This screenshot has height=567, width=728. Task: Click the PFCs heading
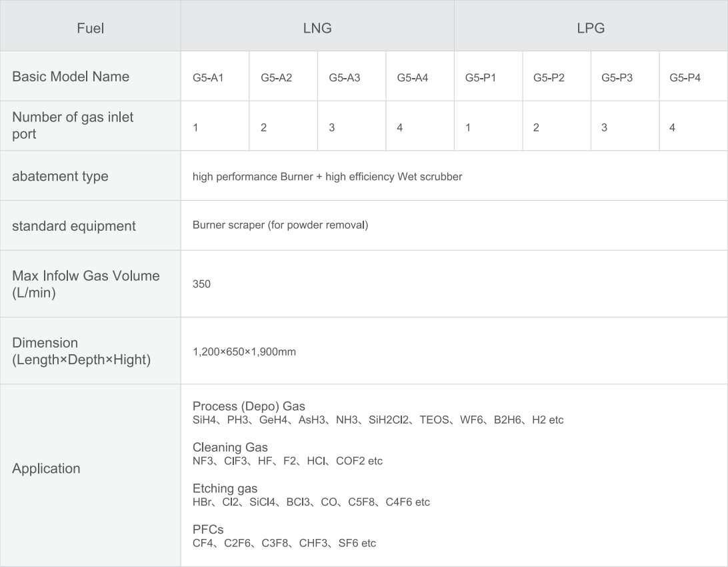point(208,530)
